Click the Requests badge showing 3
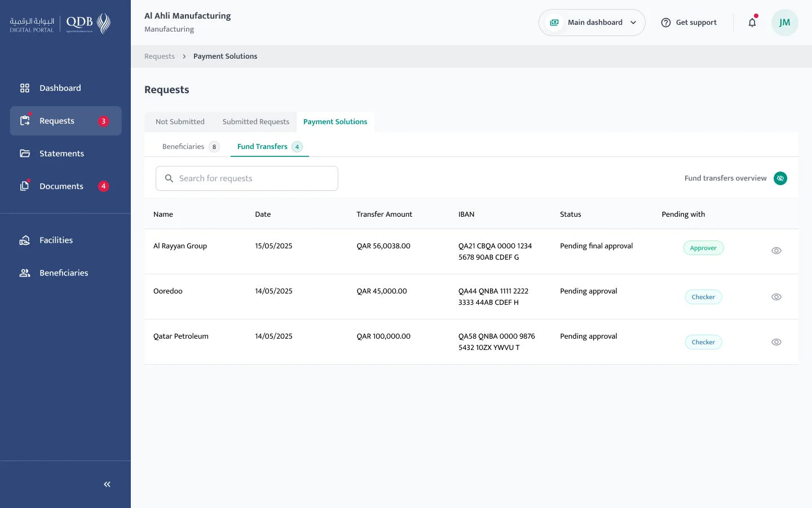Image resolution: width=812 pixels, height=508 pixels. (103, 121)
